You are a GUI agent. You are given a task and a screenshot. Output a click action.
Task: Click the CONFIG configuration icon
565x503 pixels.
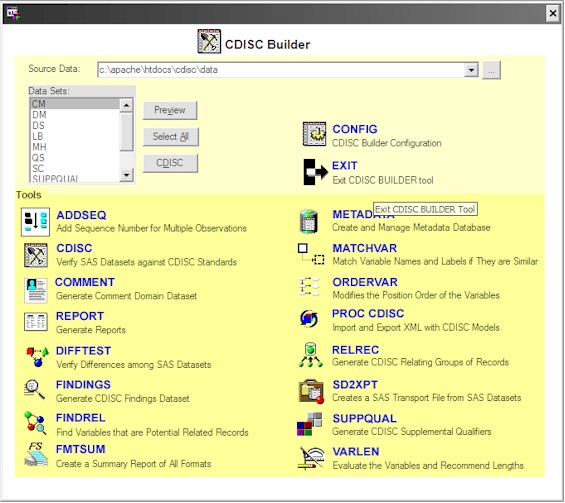click(314, 134)
